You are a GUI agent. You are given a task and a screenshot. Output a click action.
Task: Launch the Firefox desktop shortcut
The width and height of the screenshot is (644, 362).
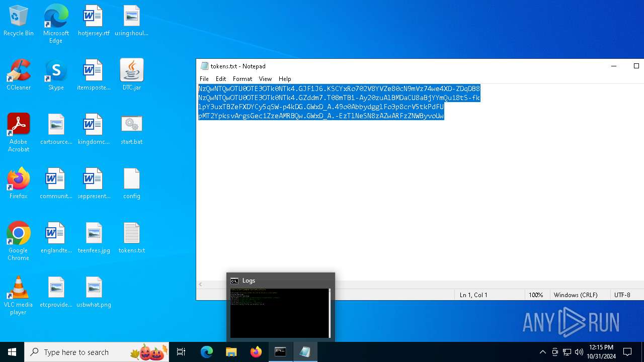[19, 184]
